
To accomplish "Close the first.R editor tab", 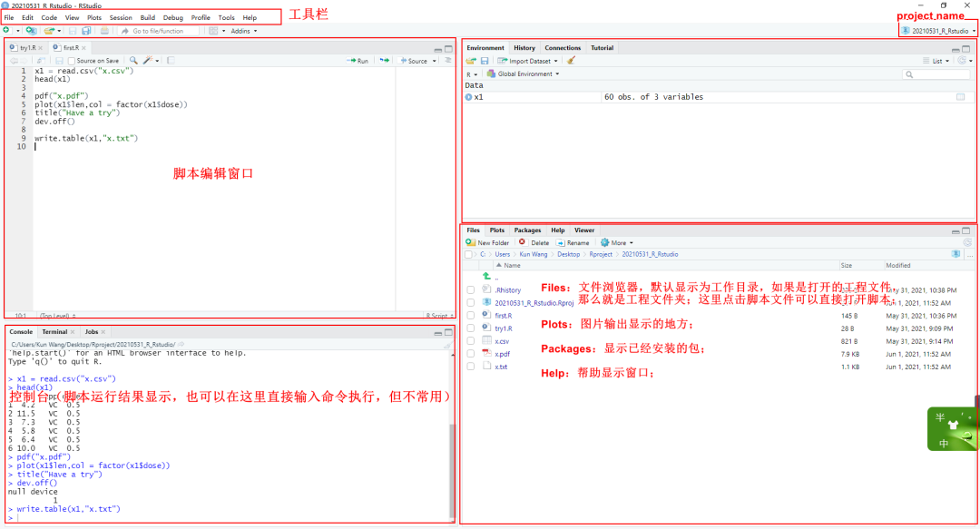I will pyautogui.click(x=83, y=47).
